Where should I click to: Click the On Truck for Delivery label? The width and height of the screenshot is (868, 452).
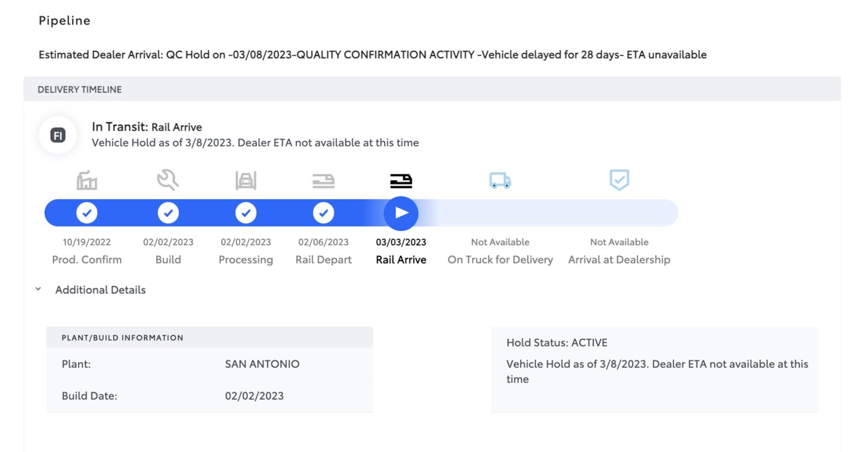pyautogui.click(x=500, y=260)
